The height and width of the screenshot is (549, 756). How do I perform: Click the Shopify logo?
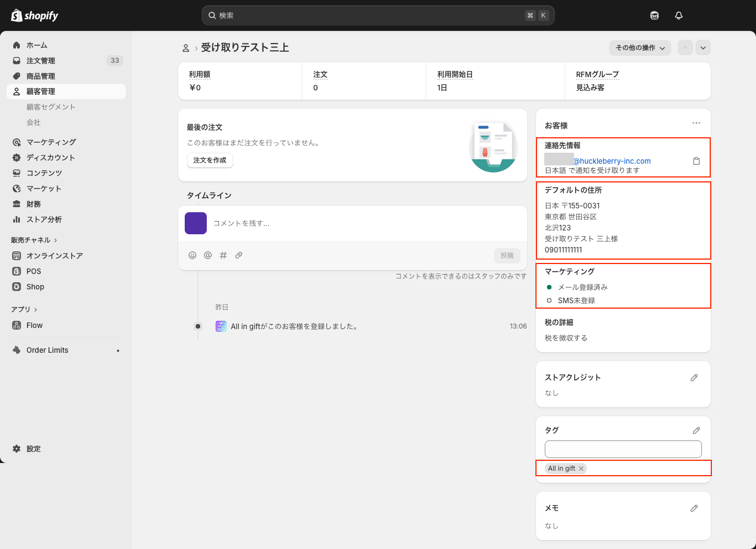35,15
